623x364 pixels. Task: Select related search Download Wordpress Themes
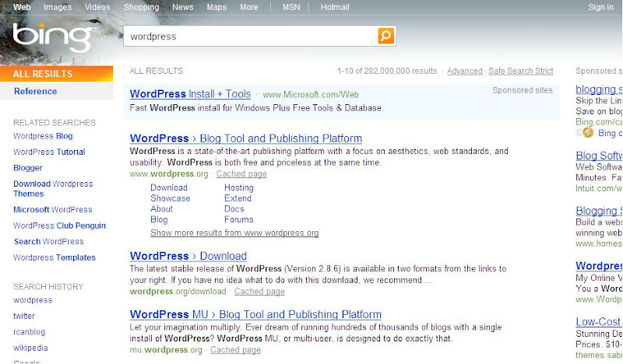coord(53,189)
